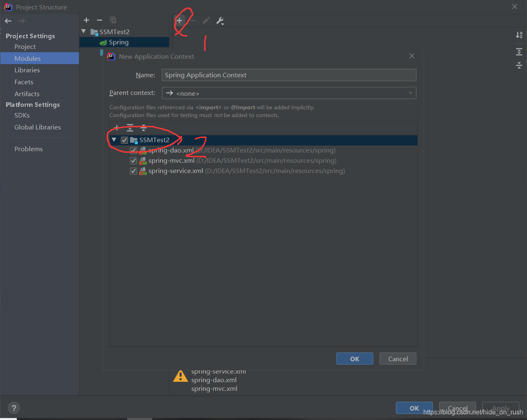The width and height of the screenshot is (527, 420).
Task: Uncheck the spring-mvc.xml checkbox
Action: pos(133,161)
